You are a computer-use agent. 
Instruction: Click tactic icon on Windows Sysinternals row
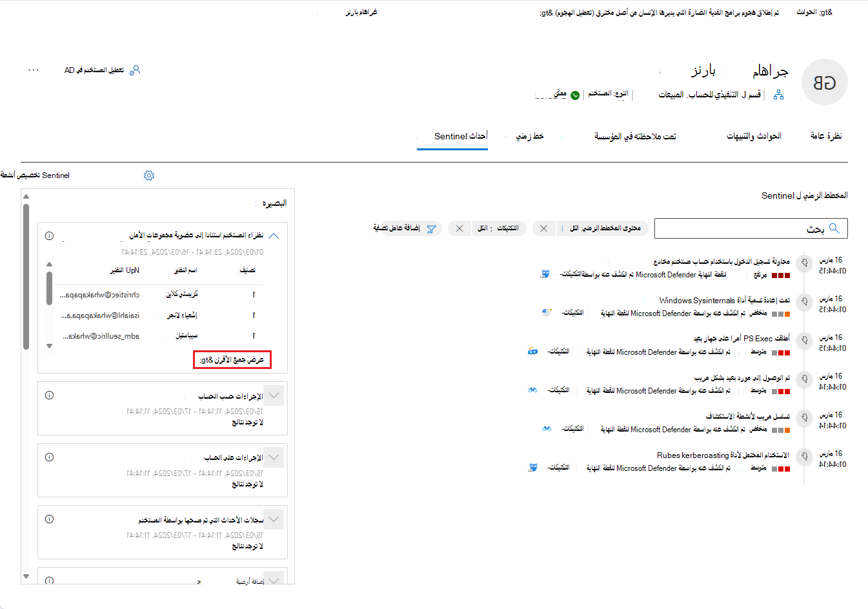pos(547,313)
